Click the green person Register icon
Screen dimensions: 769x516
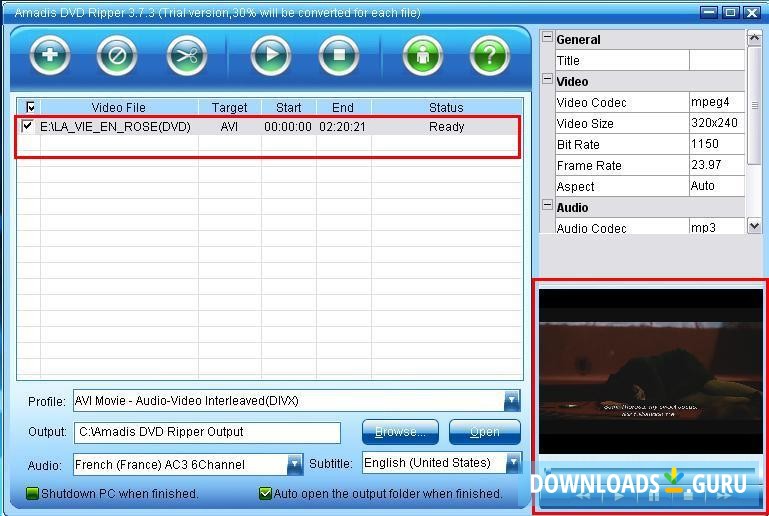click(x=422, y=54)
